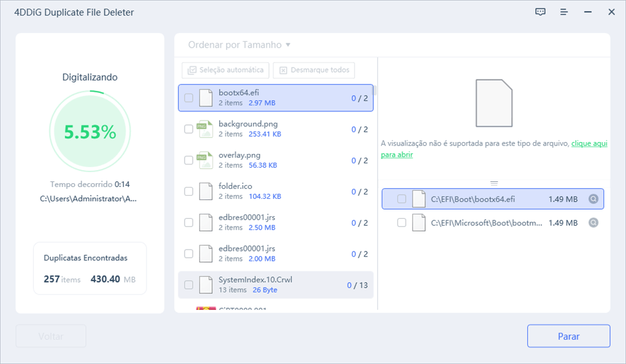Click the 2.97 MB size value

point(262,103)
